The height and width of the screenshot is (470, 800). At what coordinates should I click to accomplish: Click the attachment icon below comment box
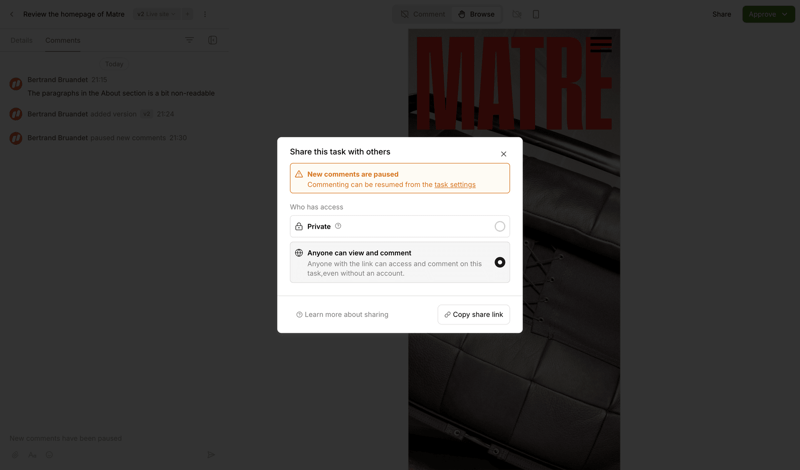15,455
